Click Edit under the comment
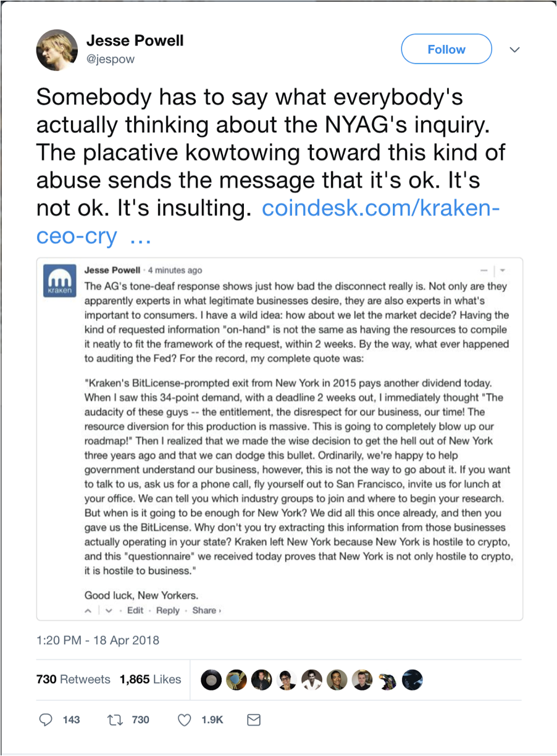 point(135,610)
